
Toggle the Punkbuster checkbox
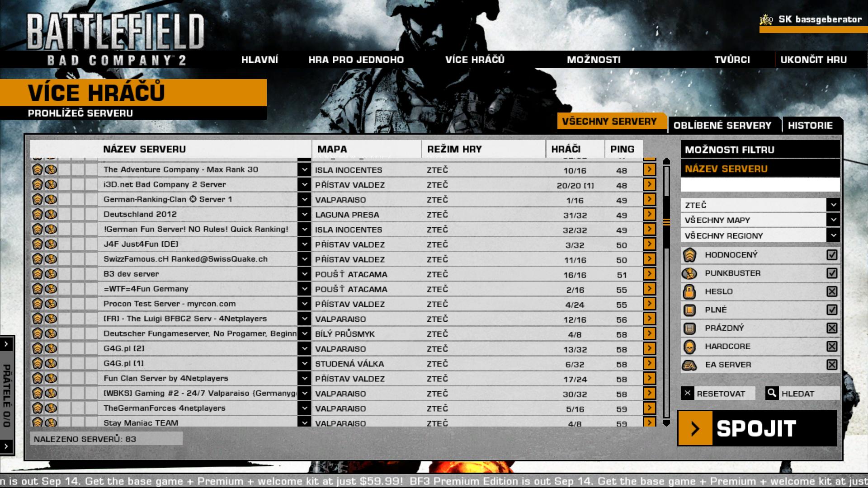coord(832,273)
